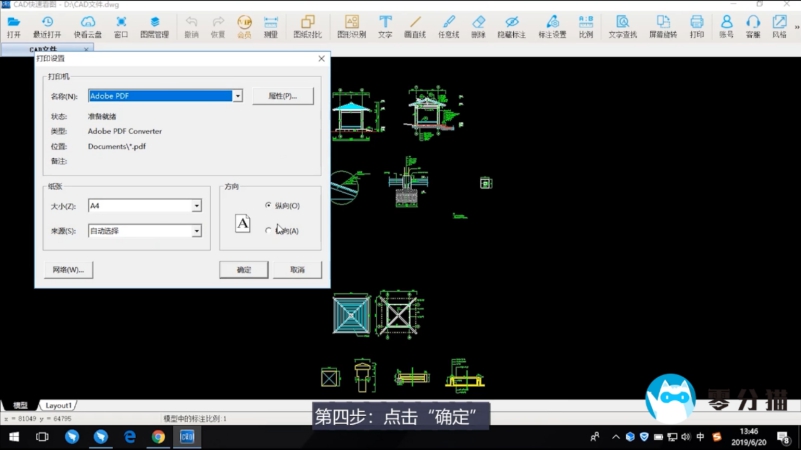Open the paper 大小 A4 dropdown
Image resolution: width=801 pixels, height=450 pixels.
(x=196, y=206)
